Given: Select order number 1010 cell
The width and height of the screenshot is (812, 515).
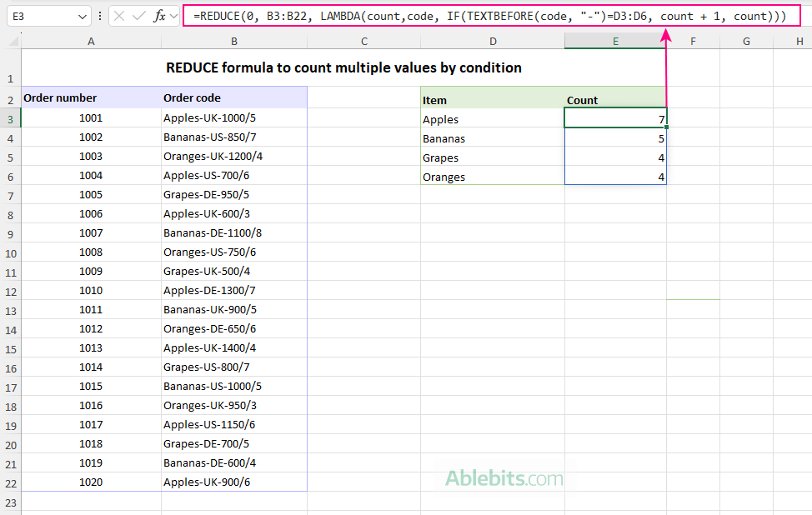Looking at the screenshot, I should coord(91,290).
